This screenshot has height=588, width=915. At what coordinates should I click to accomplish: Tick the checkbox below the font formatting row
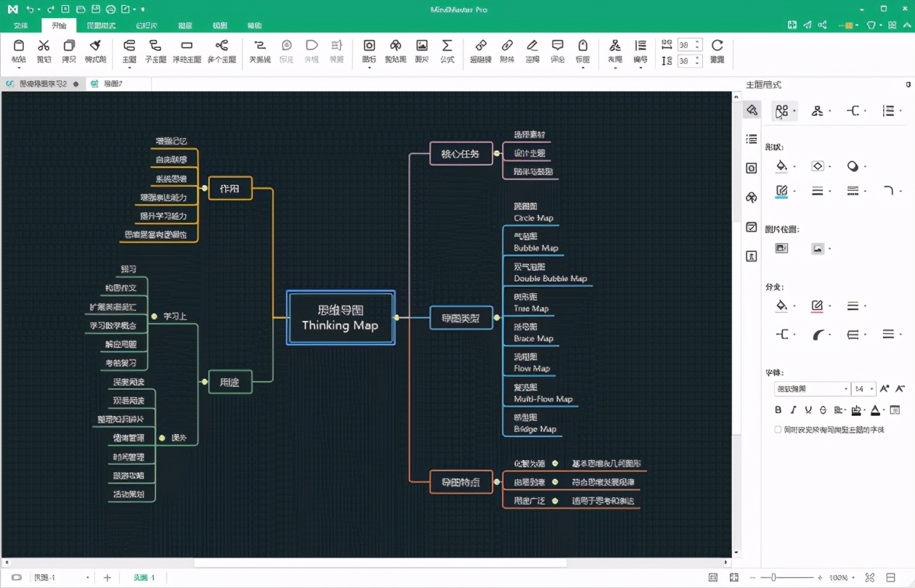778,430
